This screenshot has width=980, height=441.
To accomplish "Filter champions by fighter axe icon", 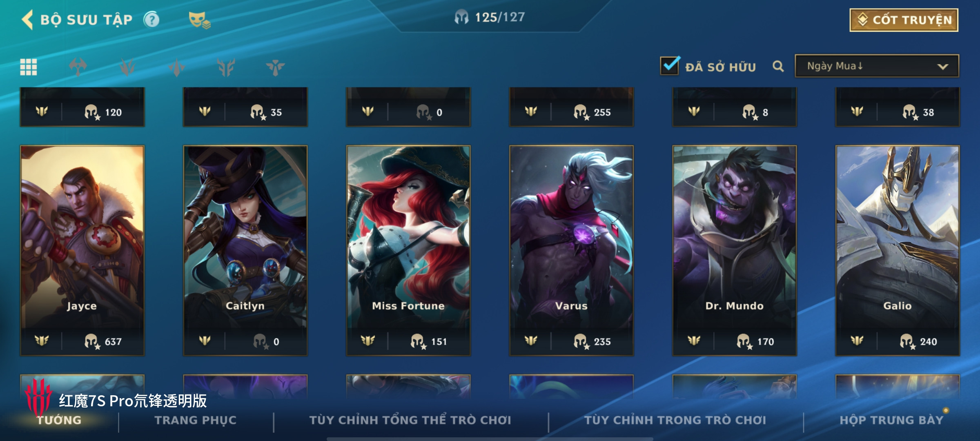I will point(78,67).
